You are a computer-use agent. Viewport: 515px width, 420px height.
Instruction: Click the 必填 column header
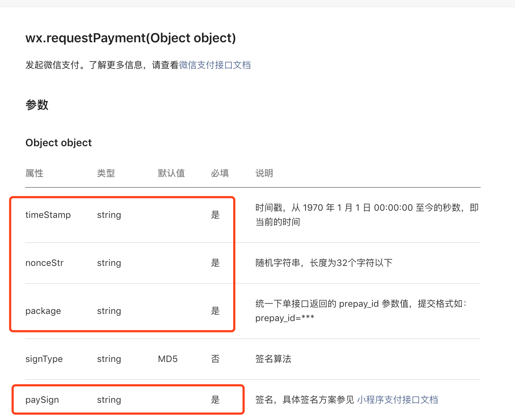coord(220,173)
